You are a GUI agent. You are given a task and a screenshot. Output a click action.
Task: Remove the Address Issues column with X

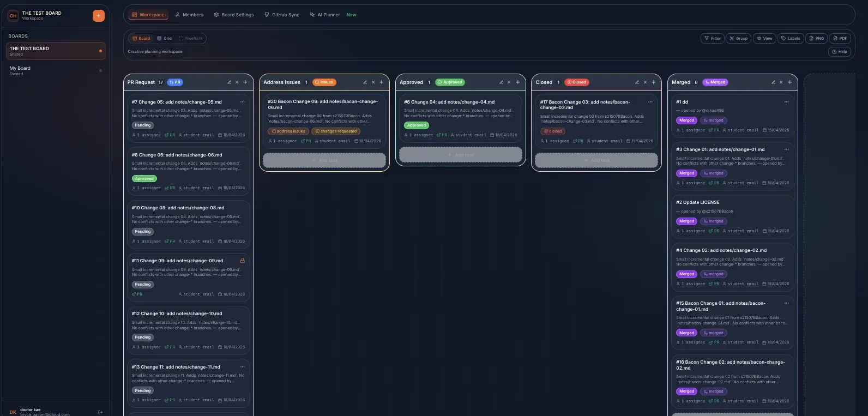(373, 82)
